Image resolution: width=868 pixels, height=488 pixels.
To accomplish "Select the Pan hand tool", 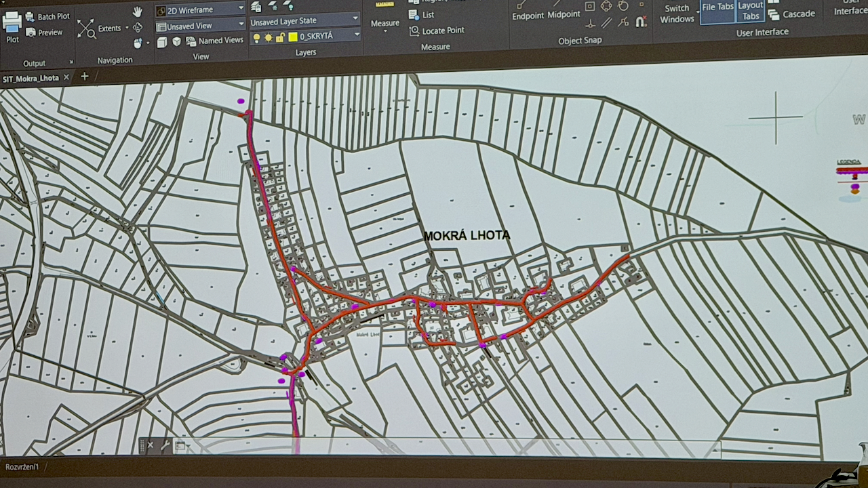I will (x=138, y=12).
